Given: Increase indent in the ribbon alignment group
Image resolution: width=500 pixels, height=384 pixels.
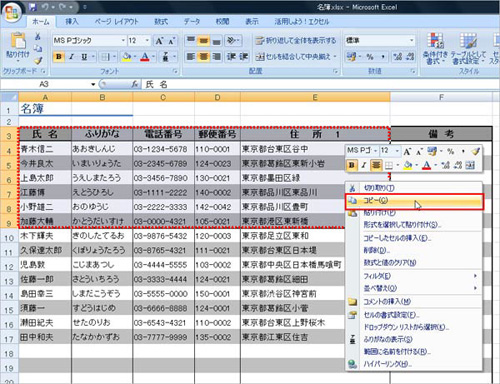Looking at the screenshot, I should pos(244,57).
